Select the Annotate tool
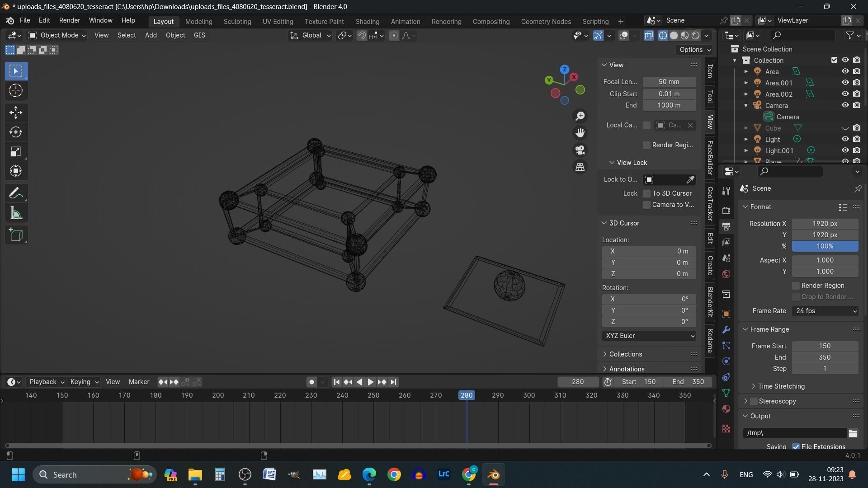868x488 pixels. point(16,193)
